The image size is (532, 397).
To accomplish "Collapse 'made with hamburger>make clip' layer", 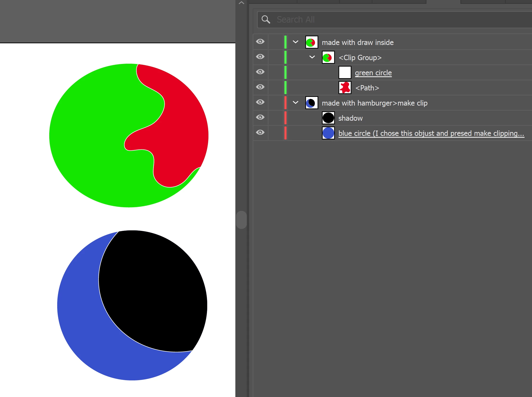I will point(295,103).
